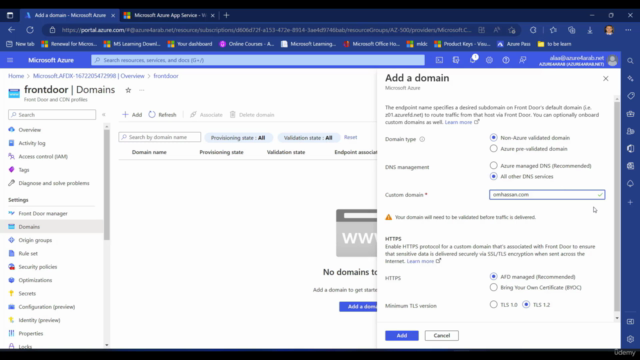Open the Edge sidebar Outlook icon
Screen dimensions: 640x360
point(630,166)
